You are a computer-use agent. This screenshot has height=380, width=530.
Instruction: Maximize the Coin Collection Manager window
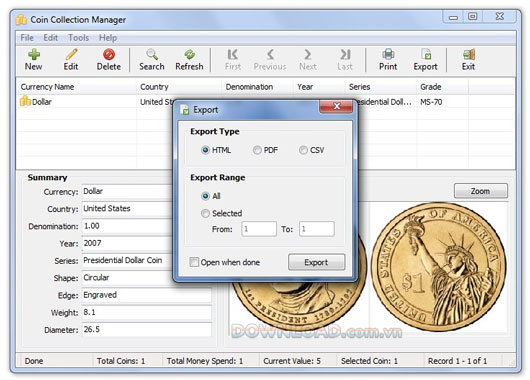coord(473,16)
